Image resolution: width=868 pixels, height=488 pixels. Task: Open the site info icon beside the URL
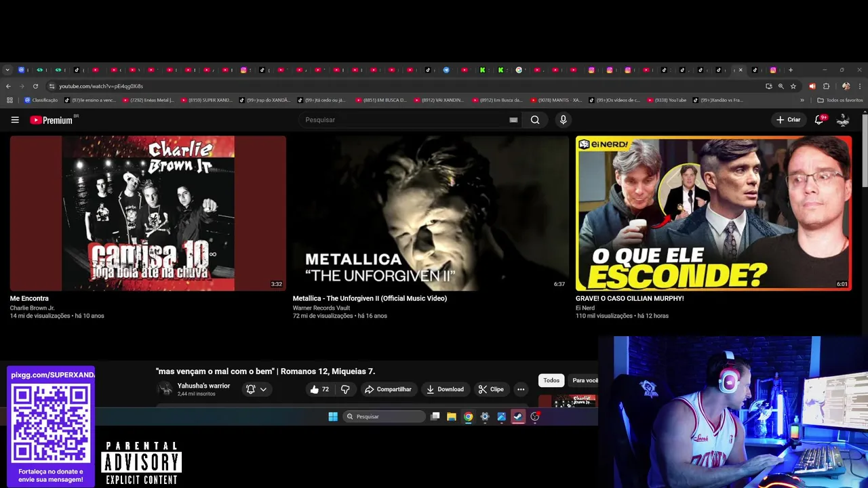52,86
